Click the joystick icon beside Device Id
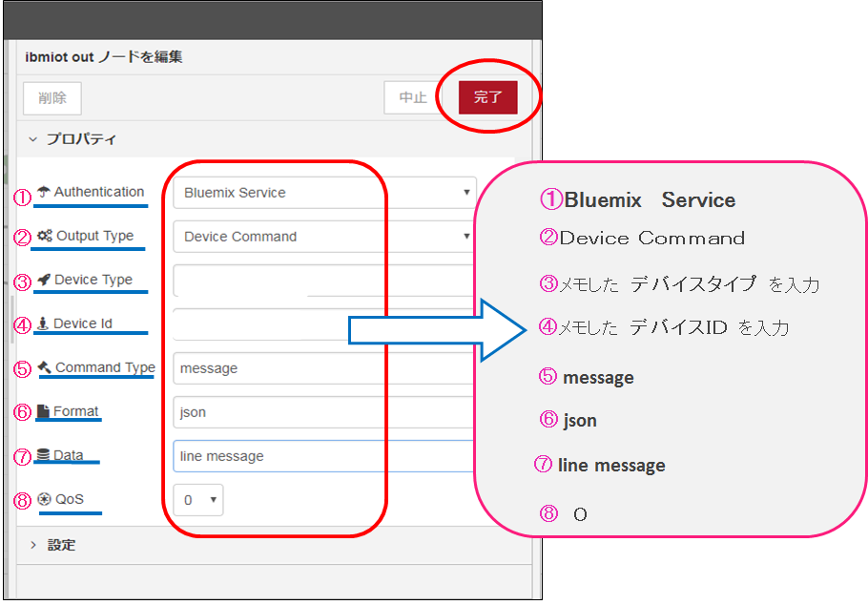868x605 pixels. click(x=43, y=323)
